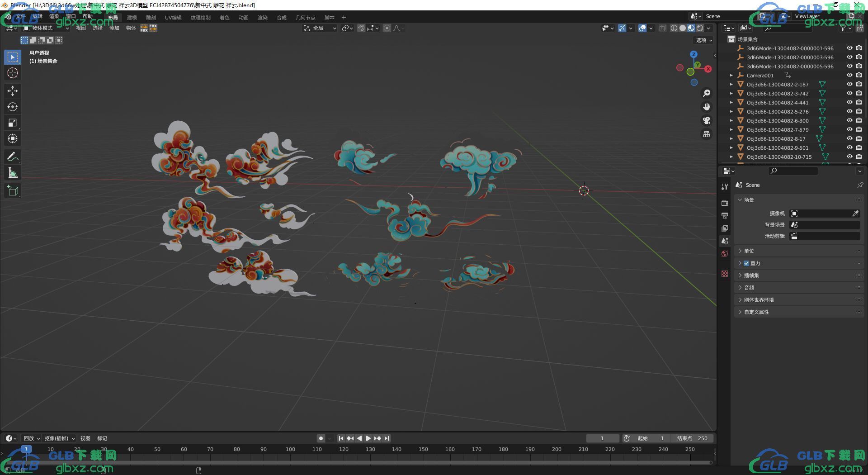Open the View Layer properties tab

(725, 228)
